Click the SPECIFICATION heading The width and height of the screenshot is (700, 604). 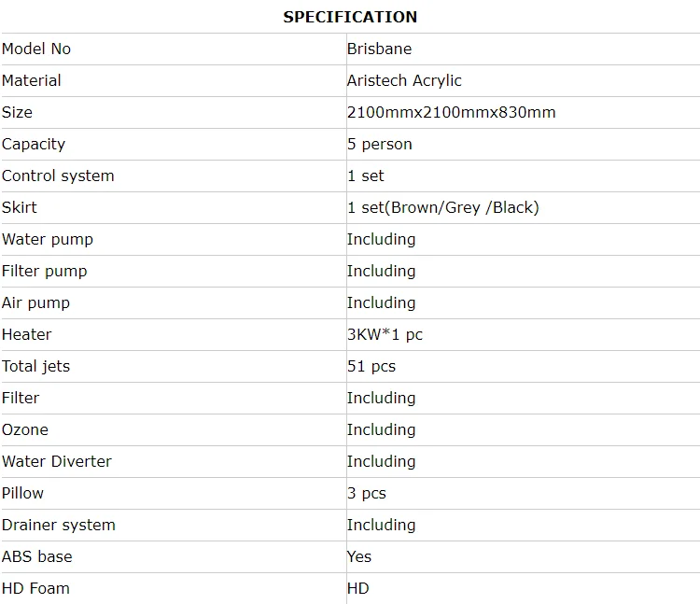tap(350, 17)
